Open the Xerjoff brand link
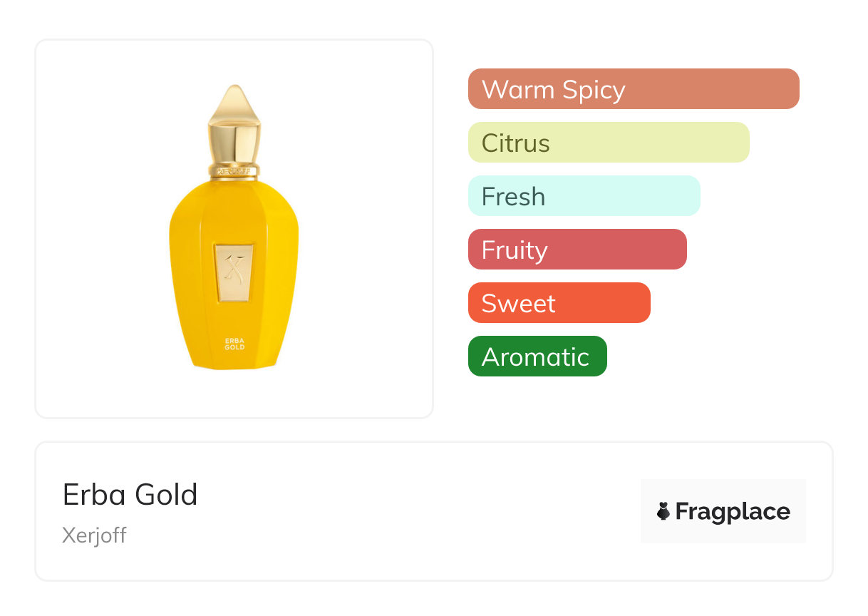 pos(94,535)
